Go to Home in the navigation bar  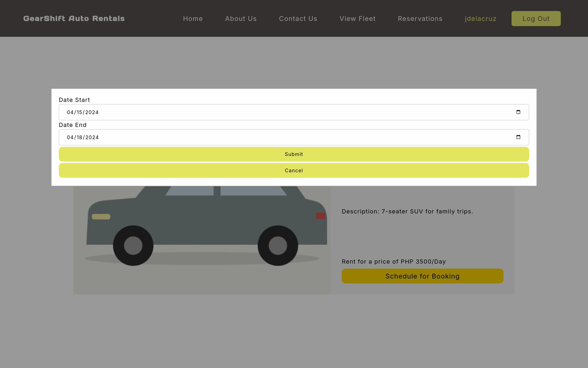(193, 18)
